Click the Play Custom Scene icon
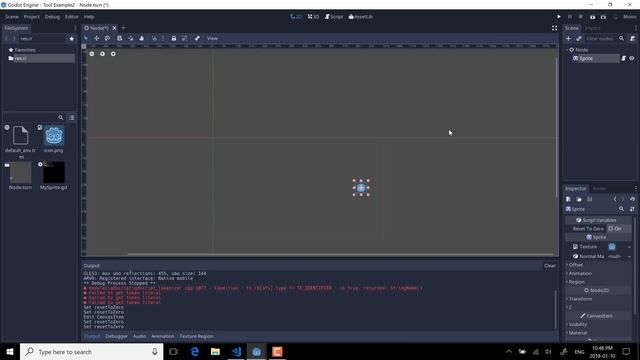The width and height of the screenshot is (640, 360). tap(603, 17)
